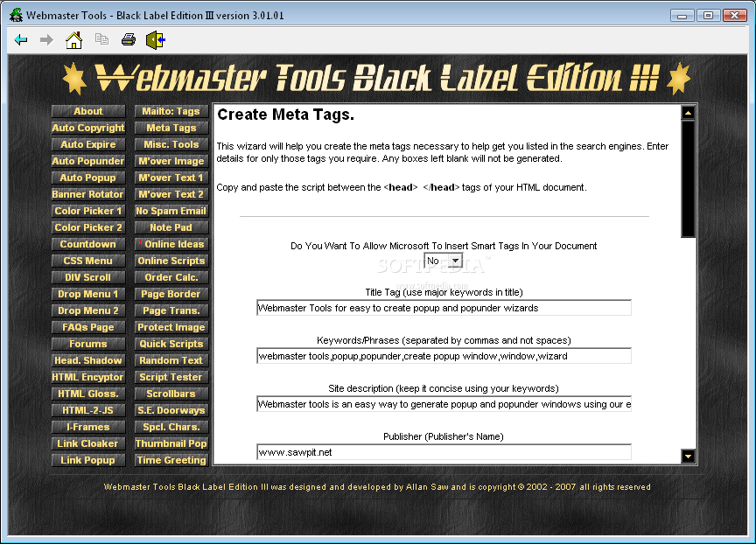Launch Script Tester
The image size is (756, 544).
171,377
